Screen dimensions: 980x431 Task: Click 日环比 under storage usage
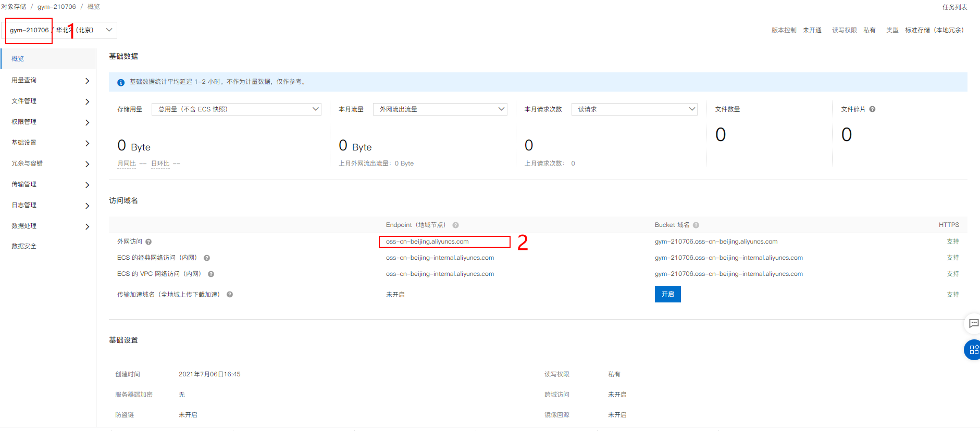160,163
